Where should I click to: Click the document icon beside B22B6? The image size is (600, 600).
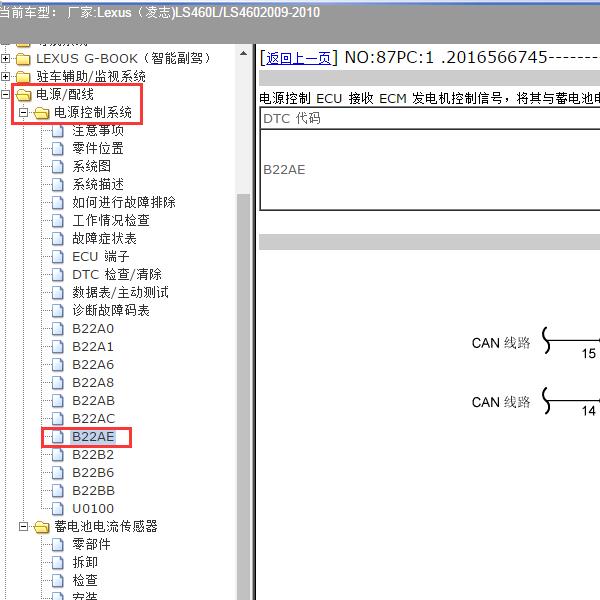[x=58, y=473]
